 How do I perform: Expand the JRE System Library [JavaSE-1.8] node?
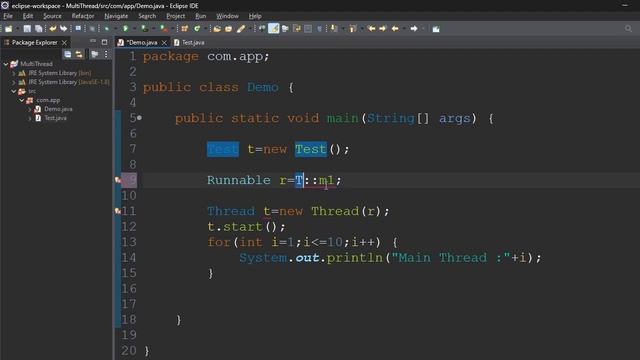(x=13, y=82)
